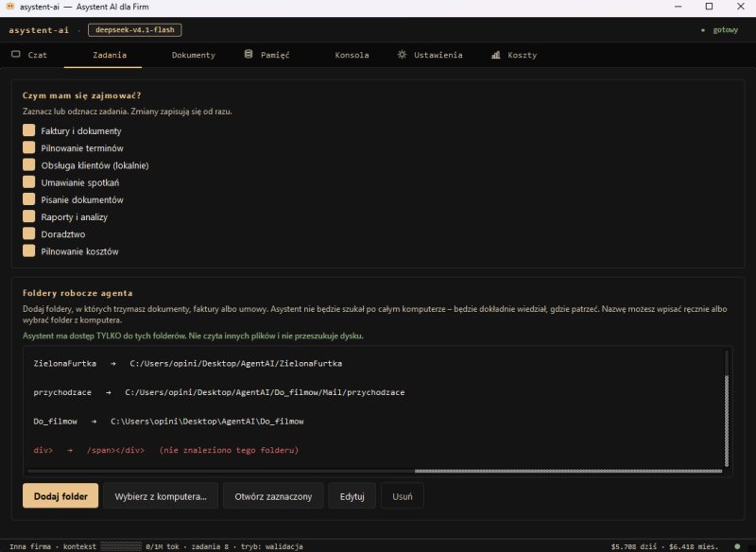Image resolution: width=756 pixels, height=552 pixels.
Task: Toggle the Faktury i dokumenty checkbox
Action: (29, 130)
